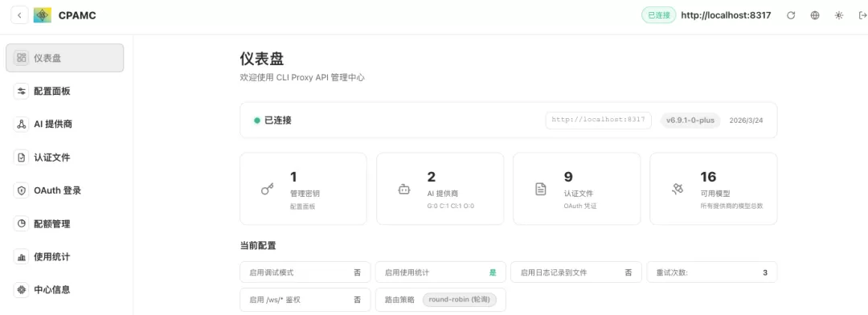
Task: Open the 认证文件 summary card
Action: pyautogui.click(x=577, y=189)
